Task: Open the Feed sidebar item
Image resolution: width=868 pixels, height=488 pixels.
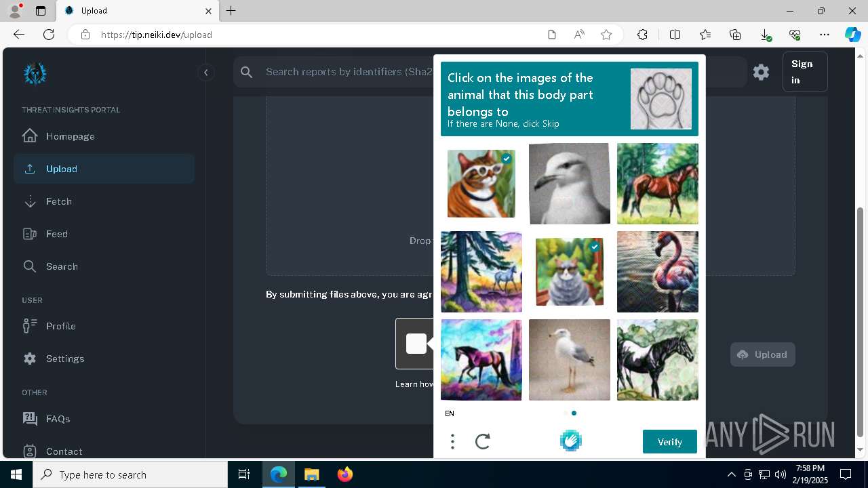Action: coord(104,234)
